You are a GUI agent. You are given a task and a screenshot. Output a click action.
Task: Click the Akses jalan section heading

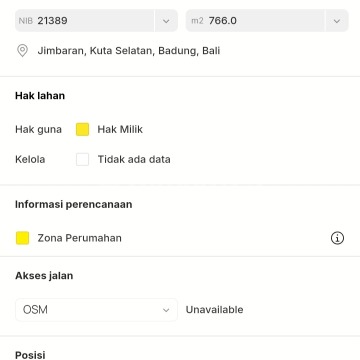(x=44, y=276)
